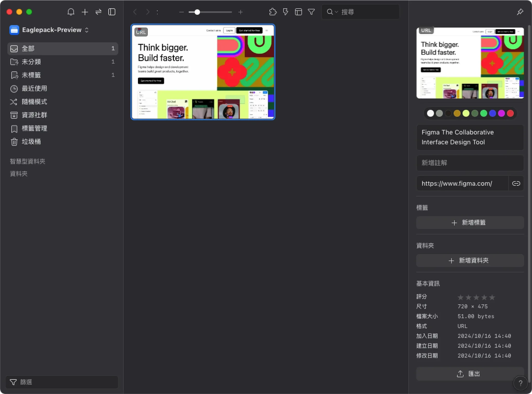
Task: Open 最近使用 in the sidebar
Action: (63, 89)
